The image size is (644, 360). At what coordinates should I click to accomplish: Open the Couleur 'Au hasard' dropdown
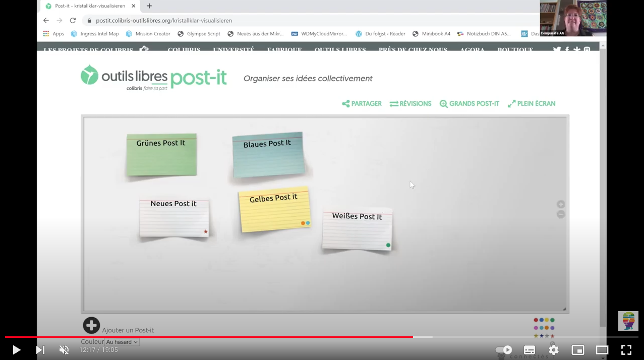point(122,342)
